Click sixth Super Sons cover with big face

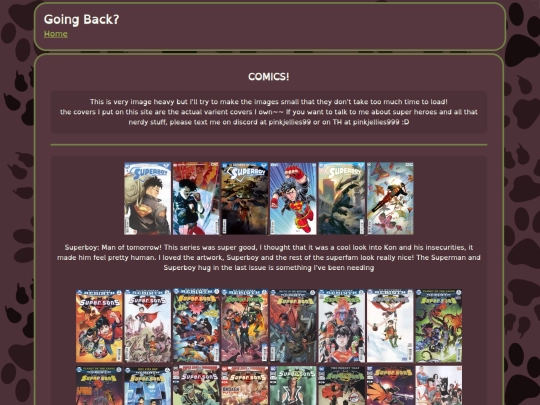(x=342, y=326)
